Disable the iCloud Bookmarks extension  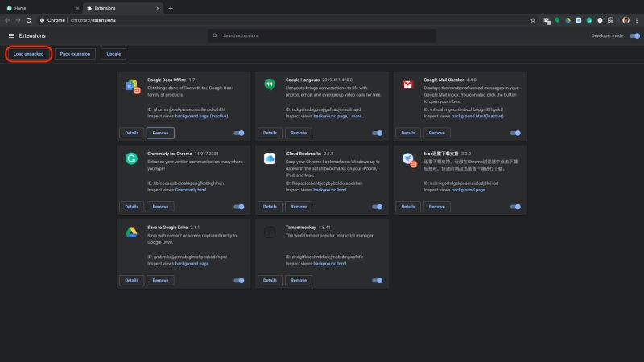click(x=377, y=207)
